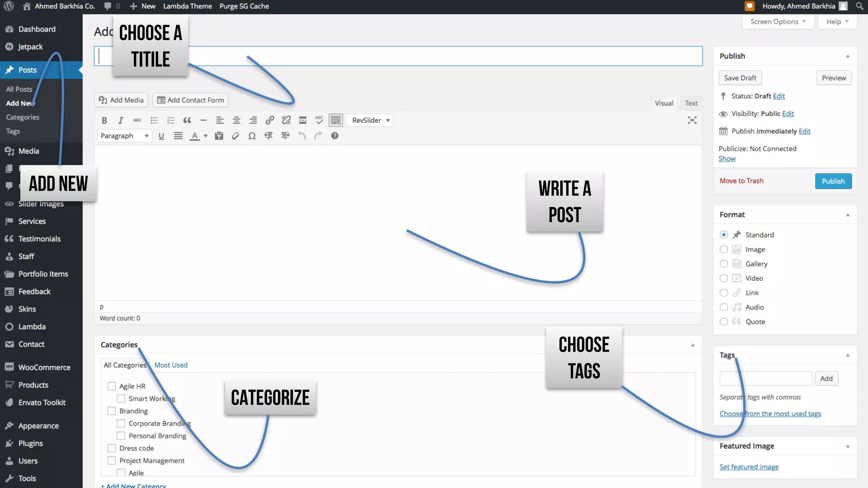Expand the Screen Options panel
Viewport: 868px width, 488px height.
click(778, 22)
